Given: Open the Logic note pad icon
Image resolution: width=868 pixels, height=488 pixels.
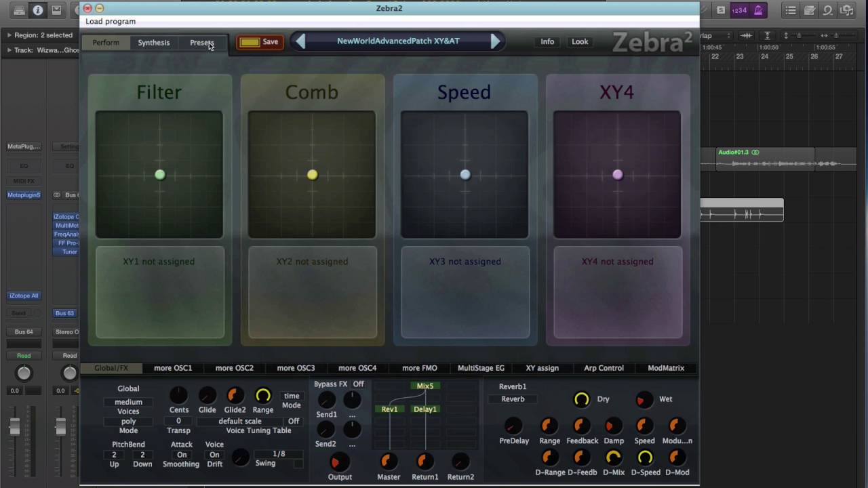Looking at the screenshot, I should [x=810, y=10].
